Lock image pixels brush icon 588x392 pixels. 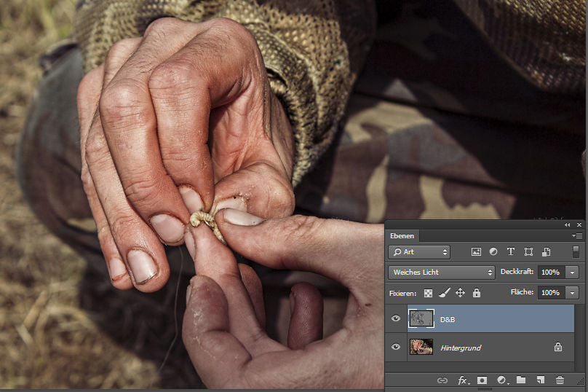(445, 293)
